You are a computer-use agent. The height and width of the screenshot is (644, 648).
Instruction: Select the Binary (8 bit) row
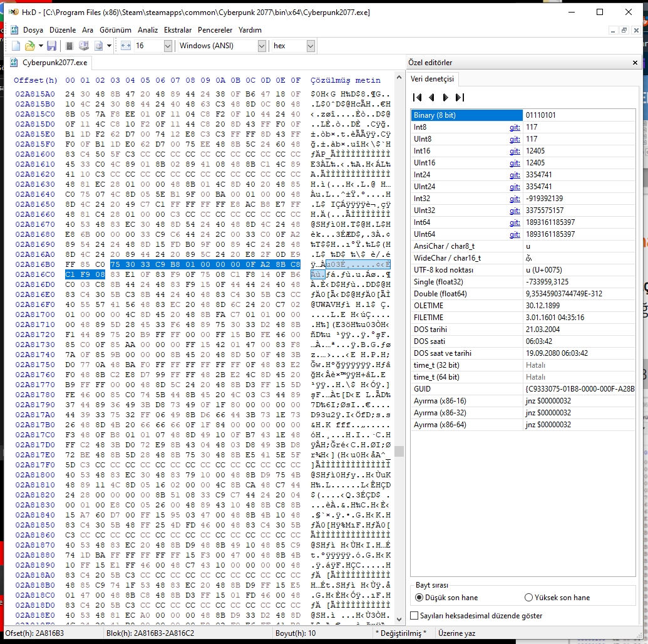523,115
